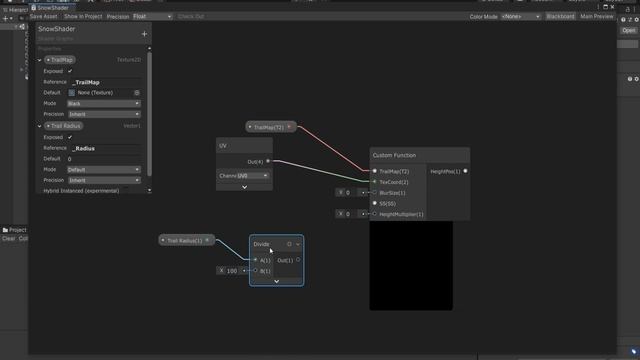
Task: Click Custom Function TrailMap(T2) input port
Action: point(375,171)
